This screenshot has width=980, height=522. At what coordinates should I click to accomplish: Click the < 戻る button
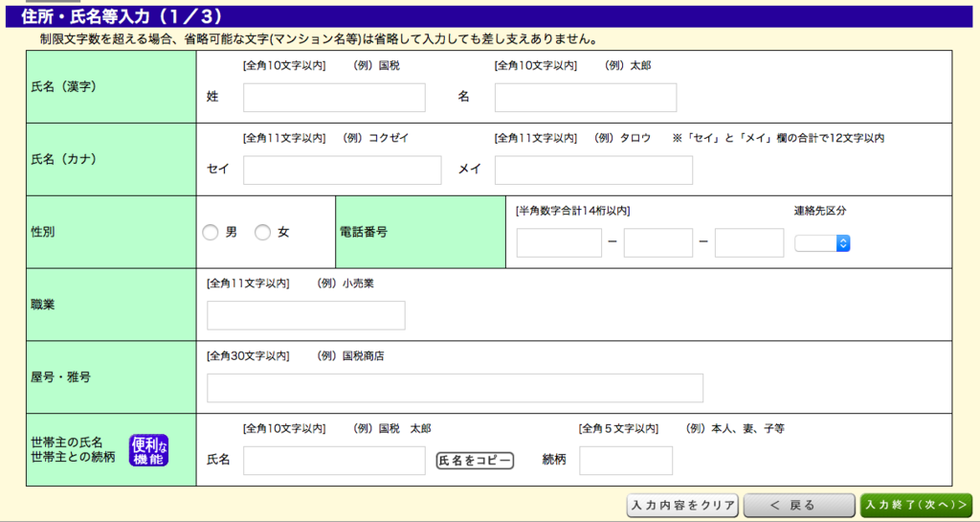click(799, 505)
